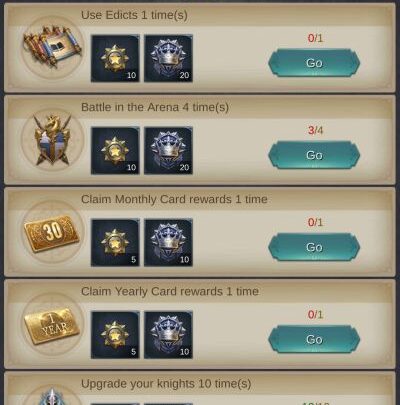Tap silver crown badge reward in Yearly Card quest

tap(168, 335)
